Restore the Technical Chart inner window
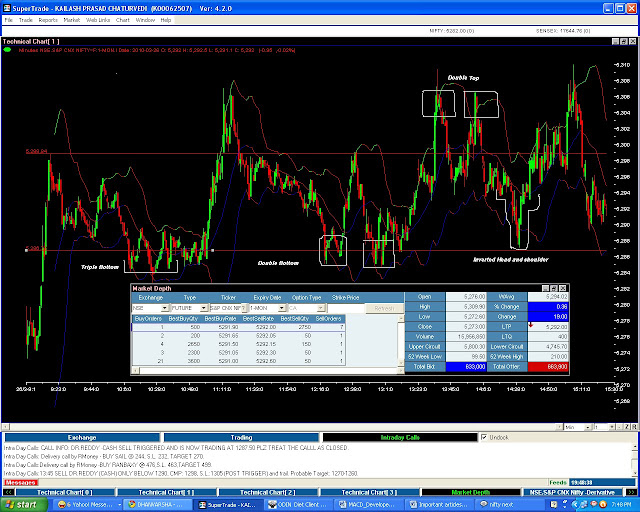Viewport: 640px width, 512px height. (624, 41)
